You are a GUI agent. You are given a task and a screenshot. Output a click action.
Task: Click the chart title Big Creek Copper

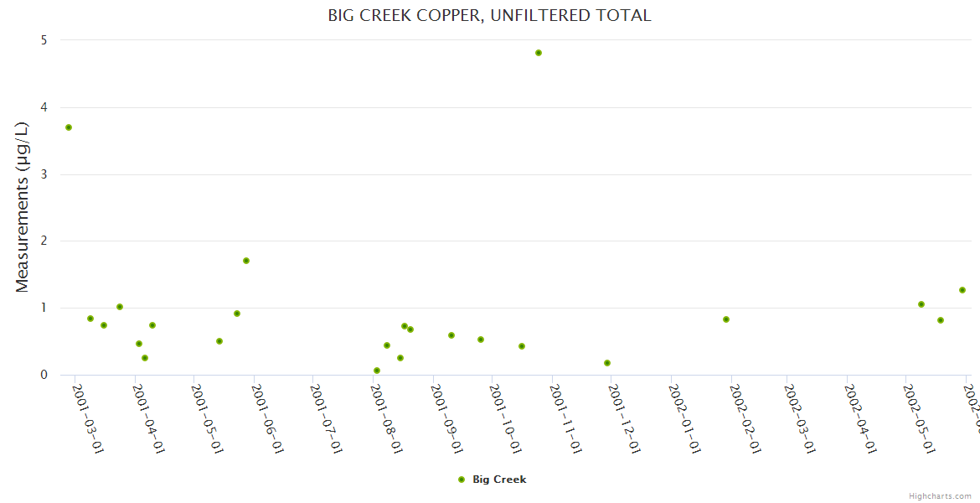(489, 15)
